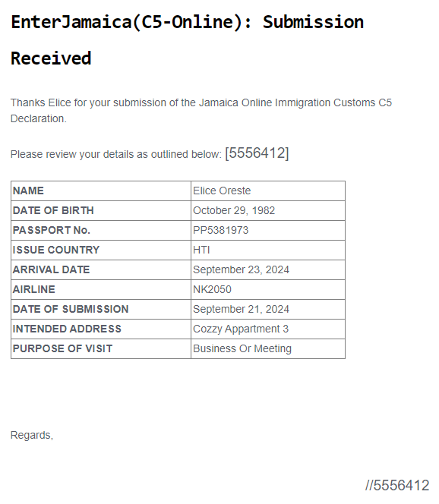Click issue country value HTI
This screenshot has width=439, height=504.
[x=201, y=250]
